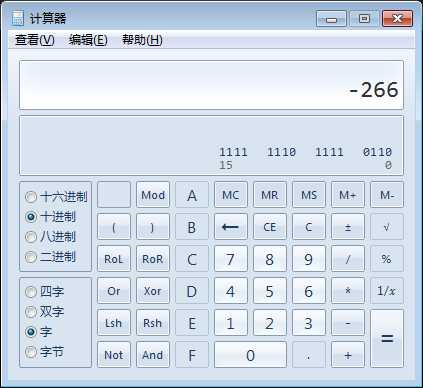Tap the number 2 key
The image size is (423, 388).
(x=270, y=323)
